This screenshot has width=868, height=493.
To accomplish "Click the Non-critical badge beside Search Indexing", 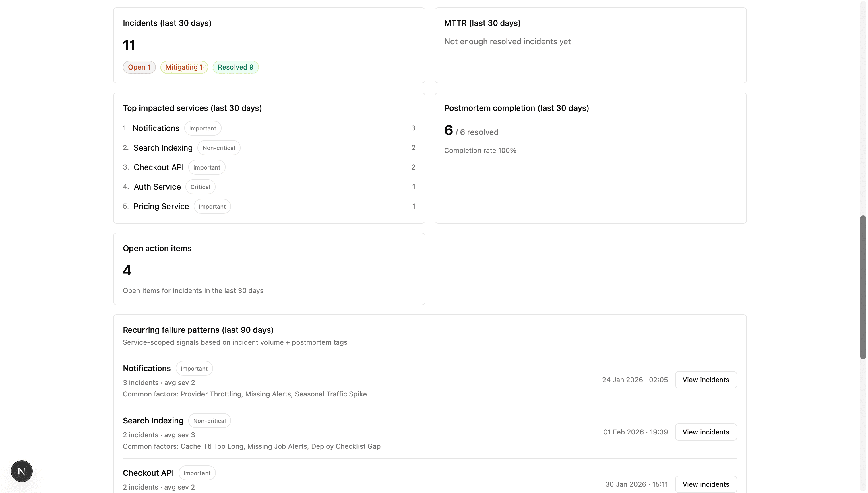I will (218, 148).
